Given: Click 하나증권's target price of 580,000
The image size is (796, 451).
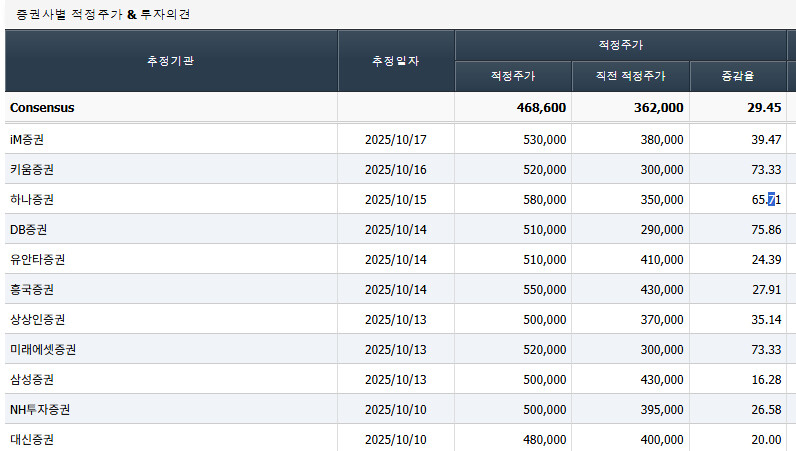Looking at the screenshot, I should click(545, 199).
